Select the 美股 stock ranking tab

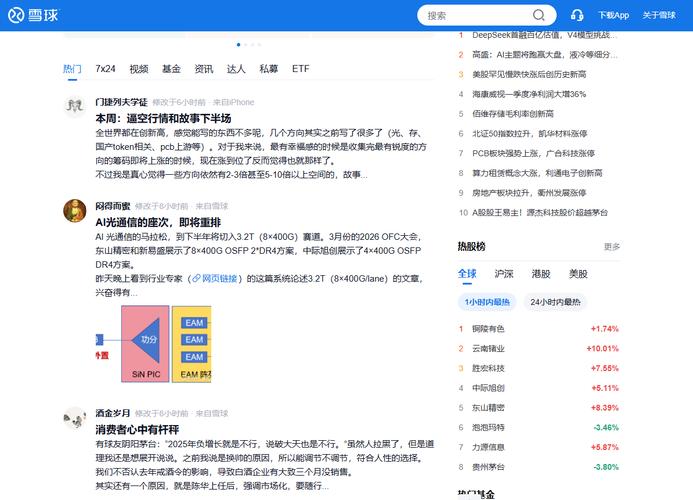coord(578,274)
